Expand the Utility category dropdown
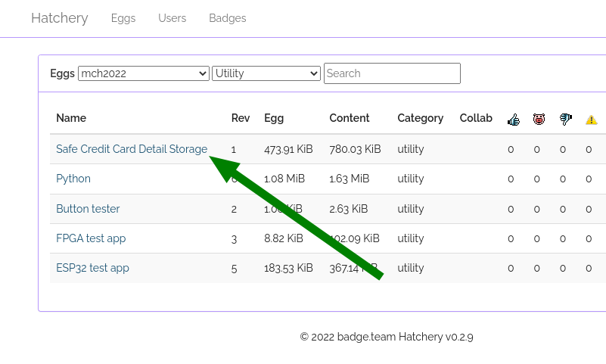Viewport: 606px width, 364px height. click(x=266, y=73)
